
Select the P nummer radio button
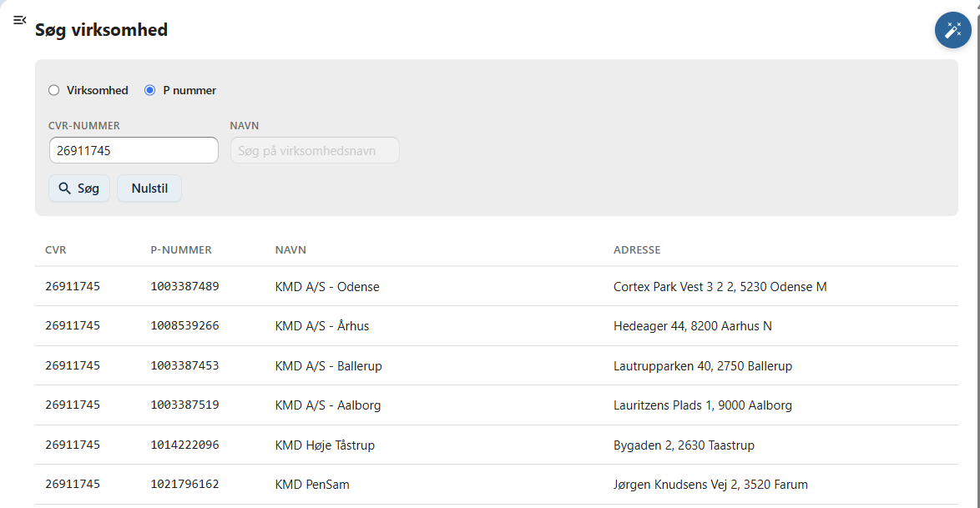coord(149,90)
